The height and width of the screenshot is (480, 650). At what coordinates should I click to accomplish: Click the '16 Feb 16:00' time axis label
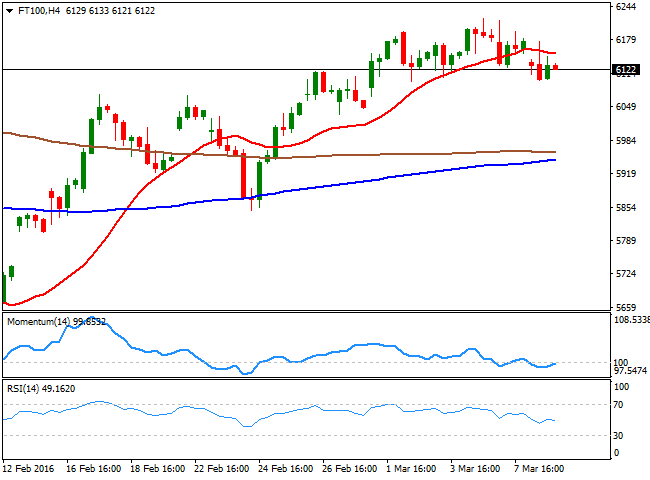pos(93,468)
